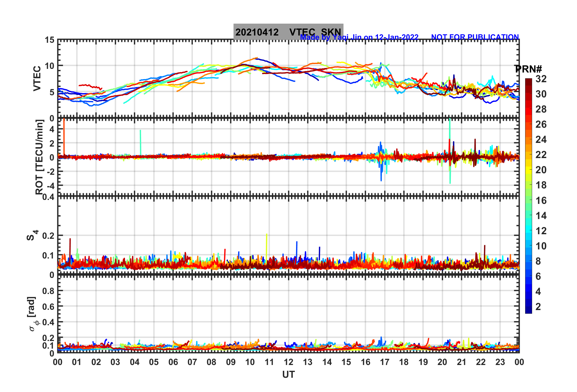Image resolution: width=577 pixels, height=392 pixels.
Task: Click tick label 0.2 on the S4 axis
Action: click(x=49, y=235)
